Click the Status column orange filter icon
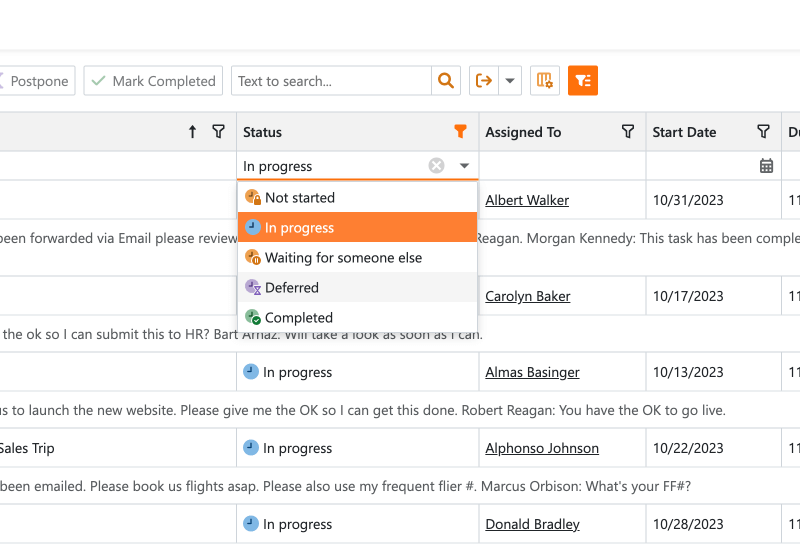The image size is (800, 550). pos(460,131)
